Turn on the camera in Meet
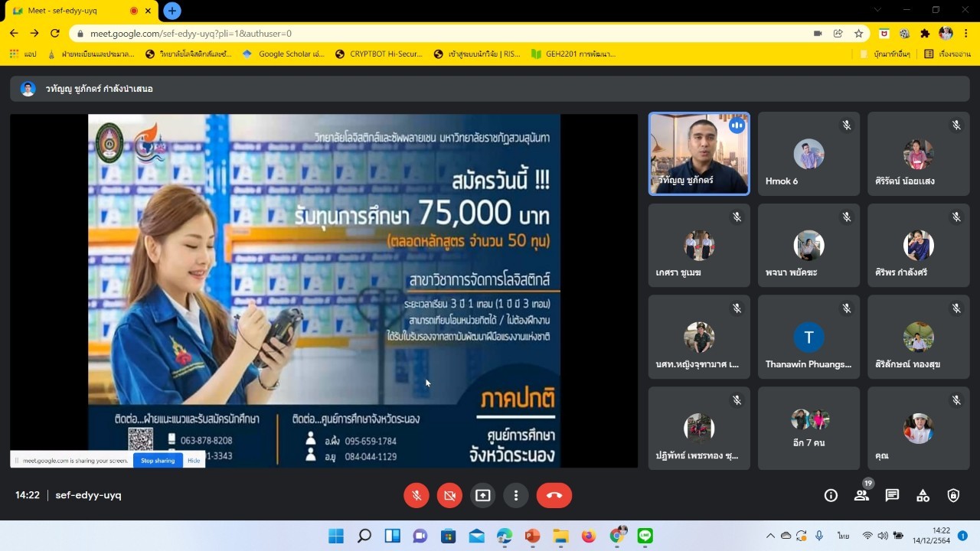This screenshot has height=551, width=980. click(449, 495)
